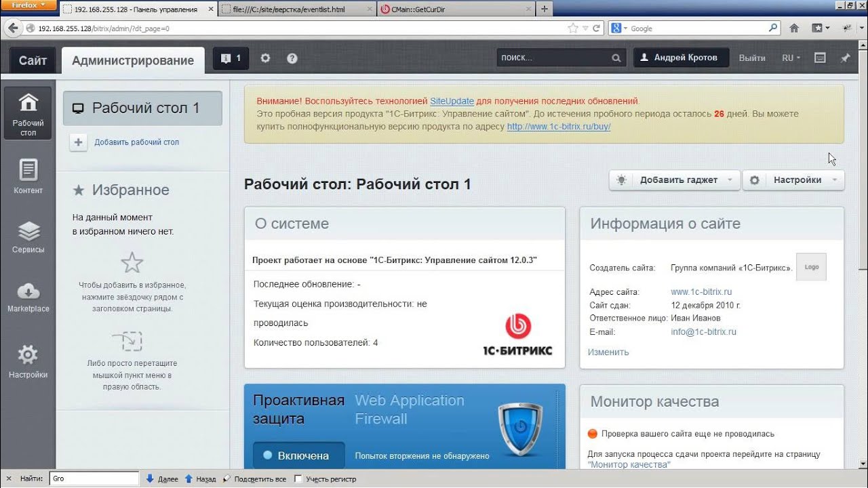Click the plus icon for adding a desktop
Screen dimensions: 868x488
tap(79, 142)
